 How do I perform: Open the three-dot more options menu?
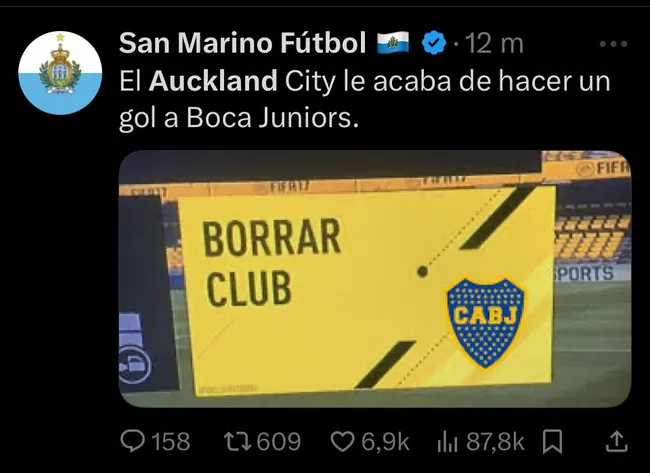tap(614, 44)
